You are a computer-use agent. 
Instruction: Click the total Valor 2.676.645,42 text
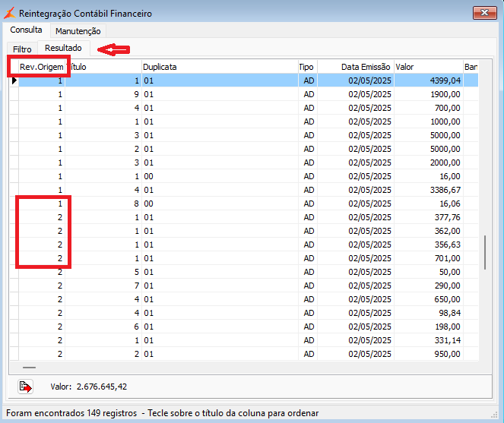point(89,387)
